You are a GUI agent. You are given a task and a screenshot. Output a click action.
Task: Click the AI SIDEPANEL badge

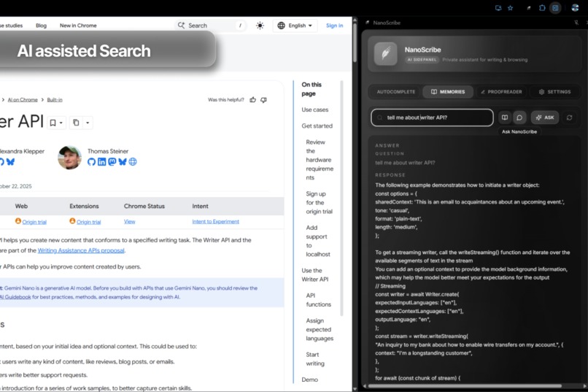422,60
